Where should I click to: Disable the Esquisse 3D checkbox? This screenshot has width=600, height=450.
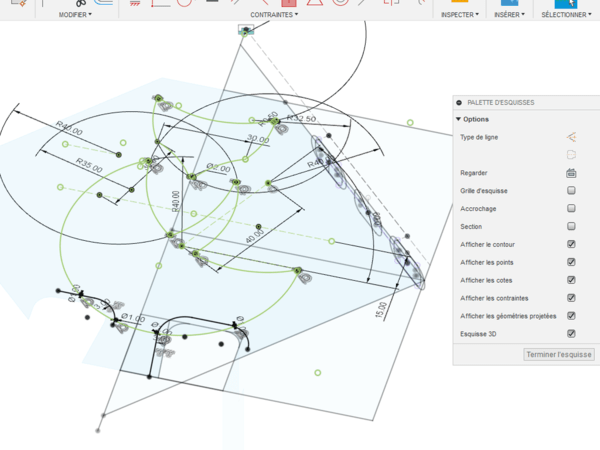point(571,333)
